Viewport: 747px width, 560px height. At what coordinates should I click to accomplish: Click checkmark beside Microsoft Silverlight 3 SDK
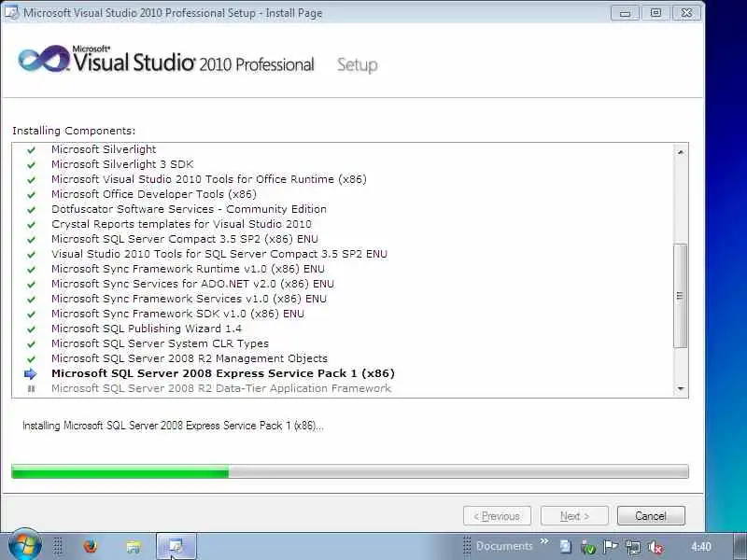[x=32, y=165]
